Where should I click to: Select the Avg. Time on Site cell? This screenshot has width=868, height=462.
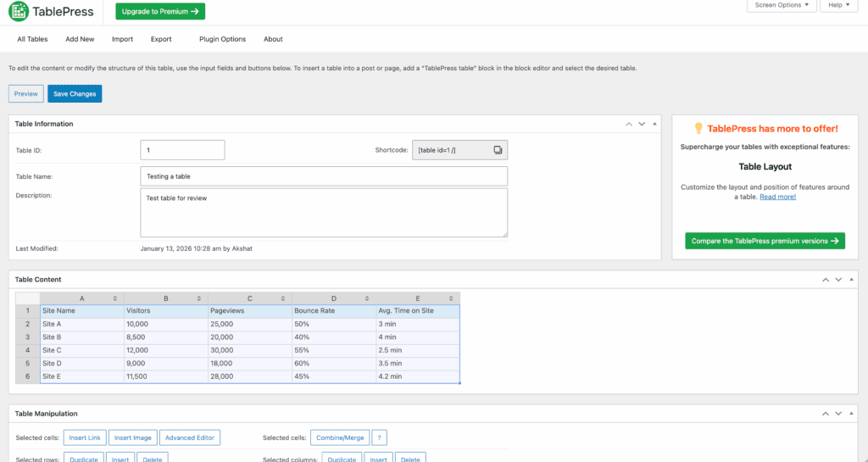[x=418, y=311]
